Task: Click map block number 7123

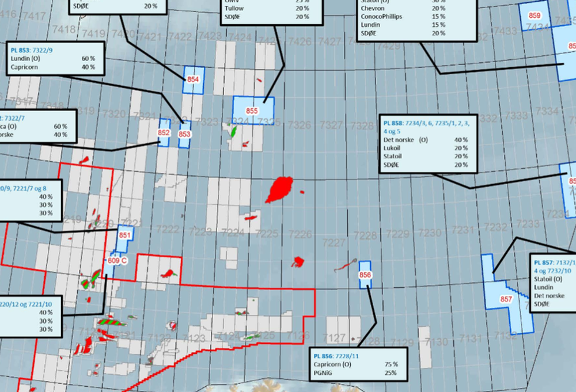Action: click(194, 338)
